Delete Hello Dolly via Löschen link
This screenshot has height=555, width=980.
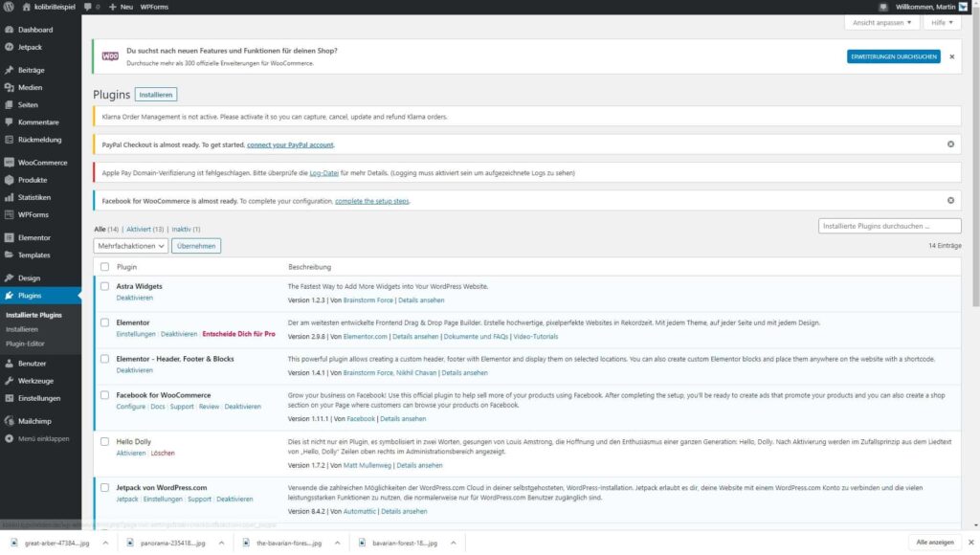(163, 454)
